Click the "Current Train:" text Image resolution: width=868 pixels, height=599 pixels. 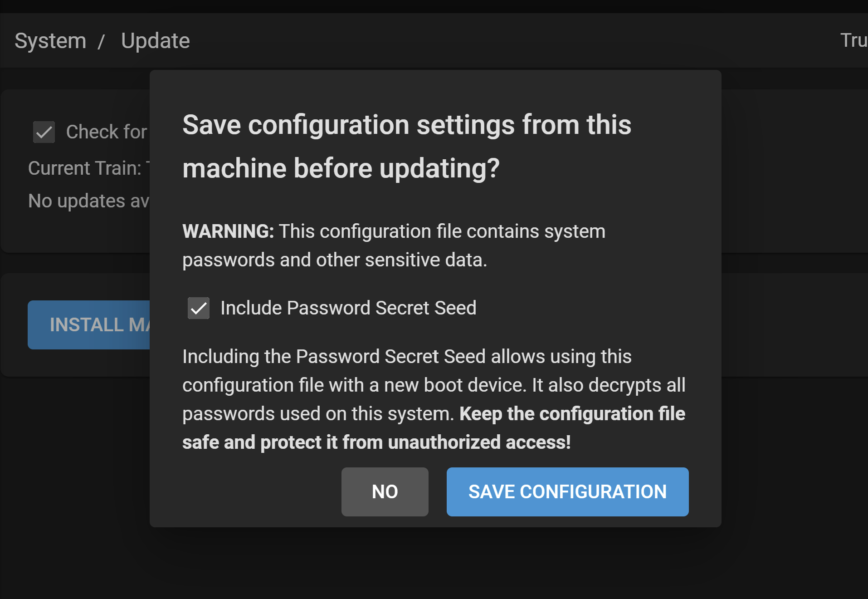coord(85,168)
